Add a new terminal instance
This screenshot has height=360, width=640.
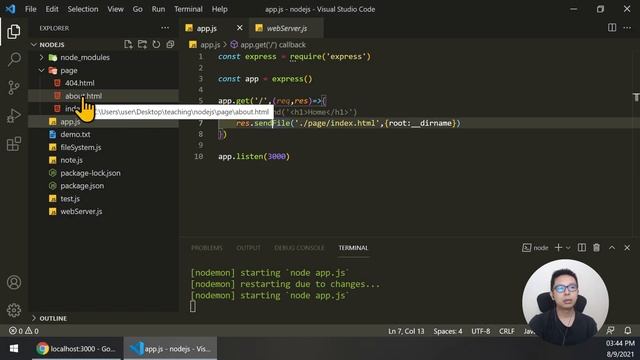558,248
